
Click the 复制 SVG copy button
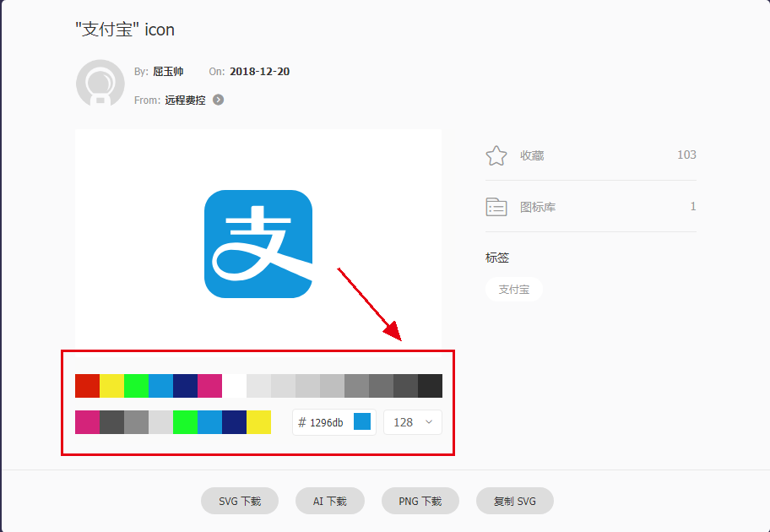[x=514, y=500]
